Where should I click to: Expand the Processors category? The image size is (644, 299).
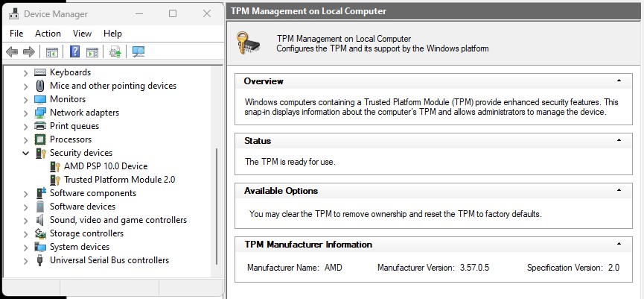[x=26, y=139]
